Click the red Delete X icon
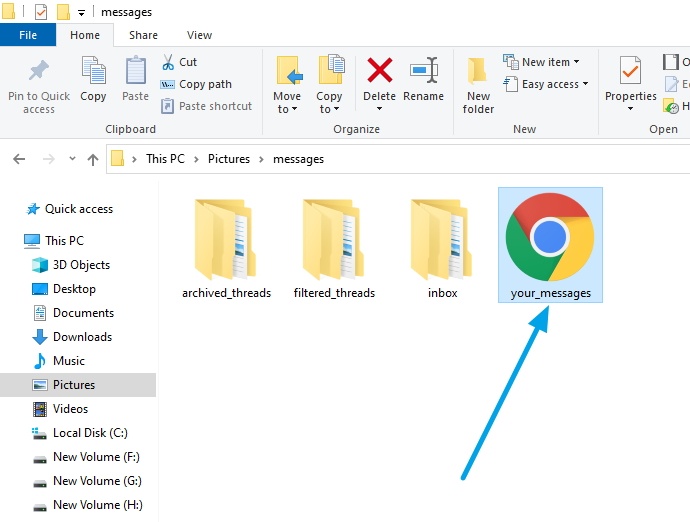This screenshot has width=690, height=522. tap(379, 70)
